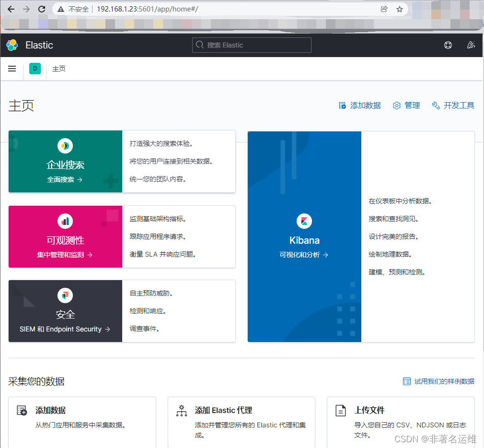
Task: Focus the 搜索 Elastic search field
Action: (252, 45)
